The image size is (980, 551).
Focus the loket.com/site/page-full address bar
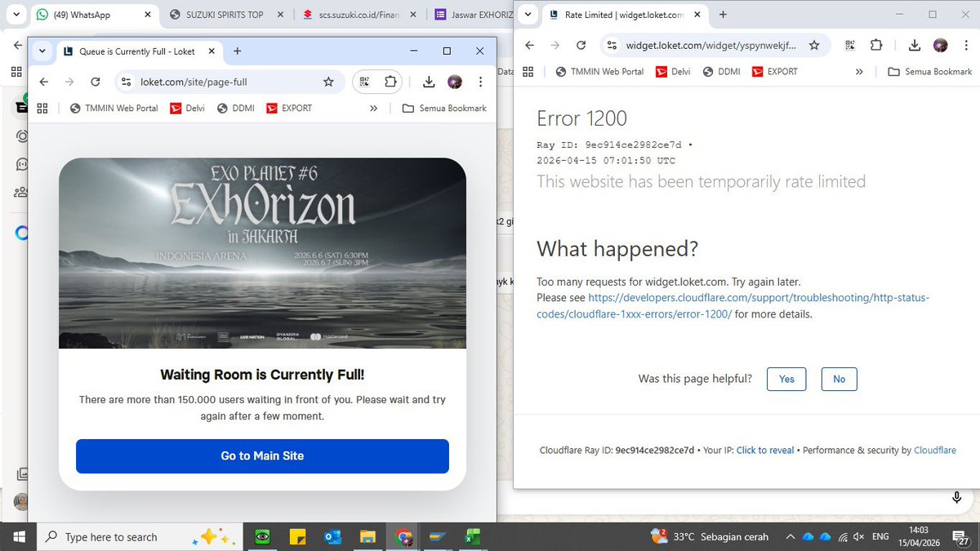pos(229,82)
